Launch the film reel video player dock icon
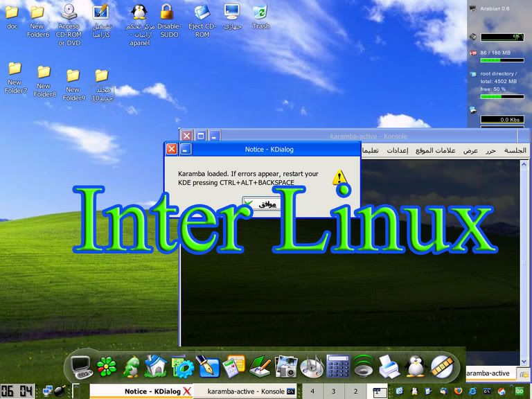 click(x=442, y=366)
